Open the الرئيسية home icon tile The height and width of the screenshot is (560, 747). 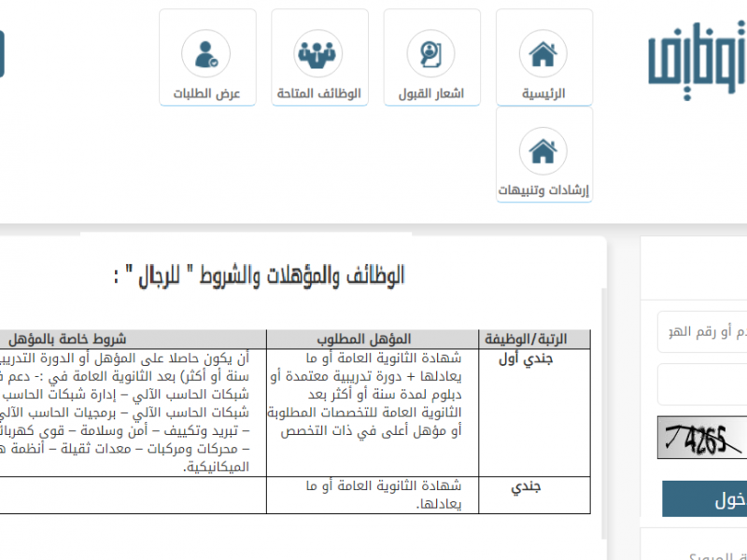[544, 57]
